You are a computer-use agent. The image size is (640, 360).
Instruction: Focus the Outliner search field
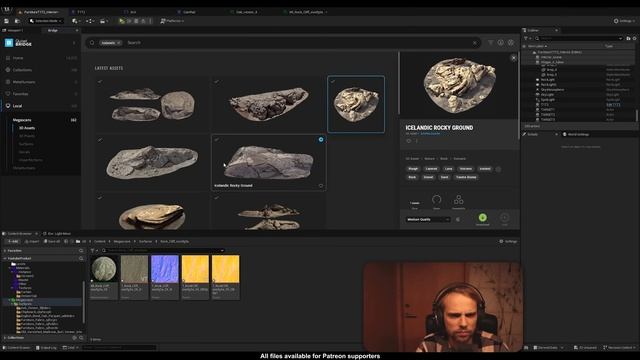tap(580, 38)
